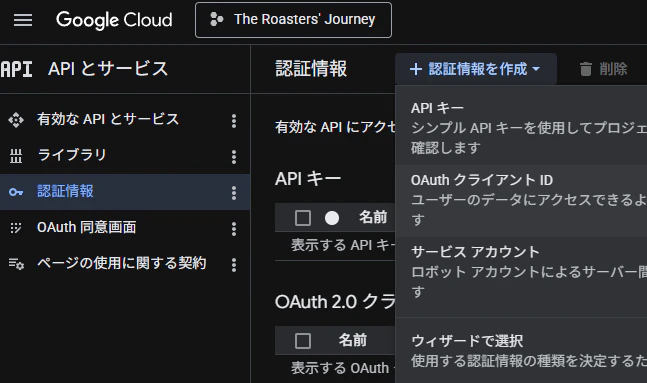Click the Google Cloud logo
This screenshot has width=647, height=383.
click(x=114, y=20)
